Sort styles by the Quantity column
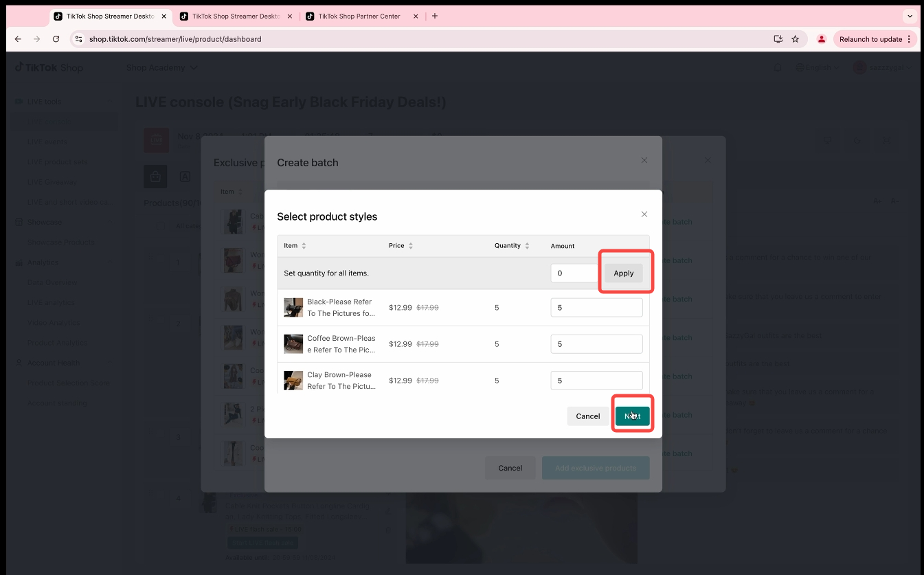The image size is (924, 575). click(x=527, y=246)
